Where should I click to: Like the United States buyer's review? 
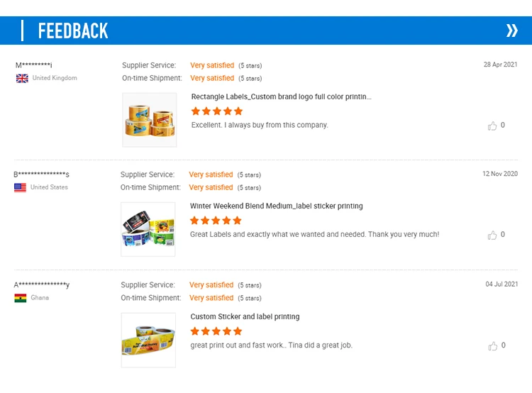[x=492, y=236]
